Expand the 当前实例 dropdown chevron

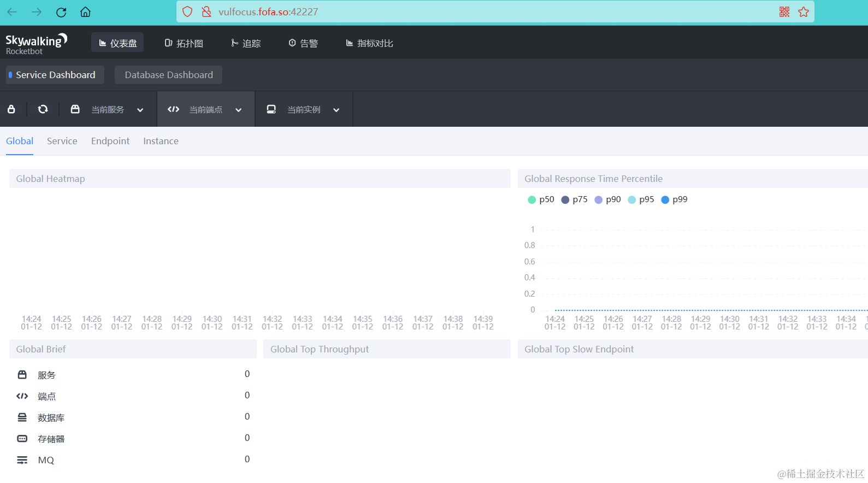point(336,110)
